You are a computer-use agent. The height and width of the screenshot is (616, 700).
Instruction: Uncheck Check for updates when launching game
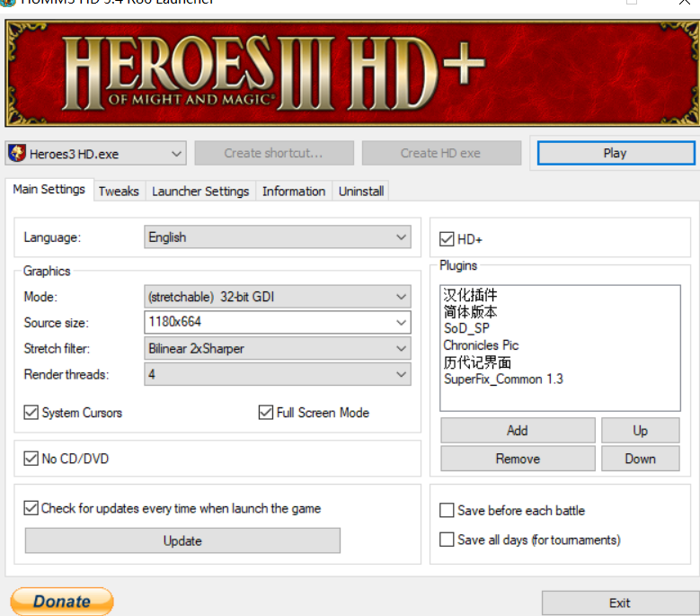click(x=31, y=508)
